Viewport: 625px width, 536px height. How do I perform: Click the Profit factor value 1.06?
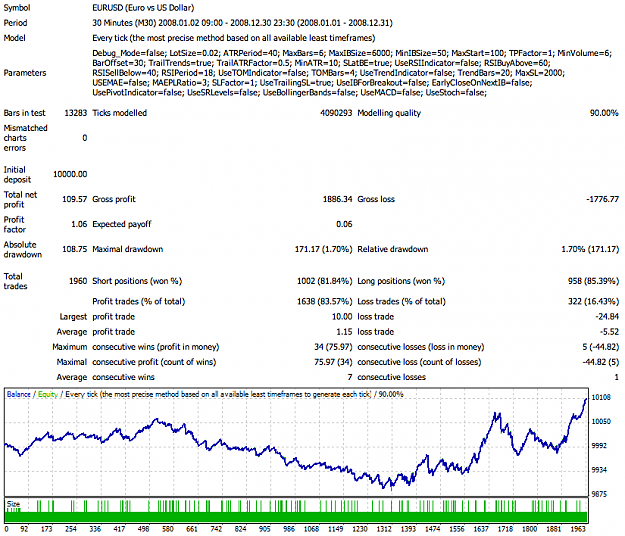click(79, 224)
